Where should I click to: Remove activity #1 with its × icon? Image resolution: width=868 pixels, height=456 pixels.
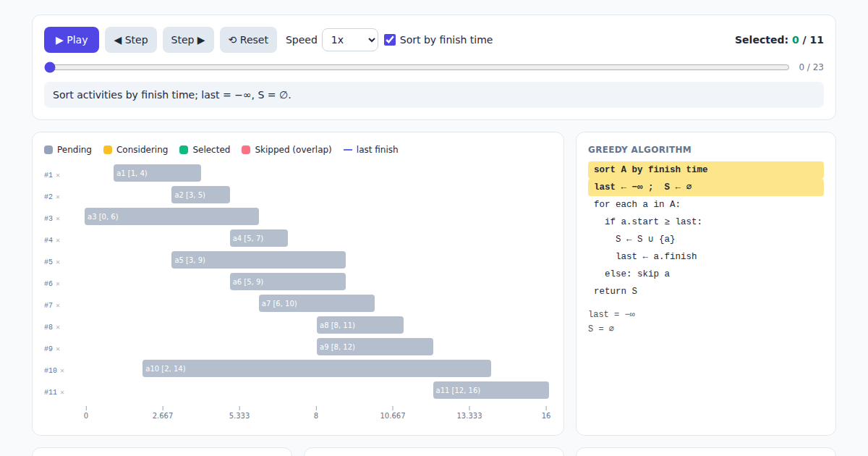click(x=58, y=175)
